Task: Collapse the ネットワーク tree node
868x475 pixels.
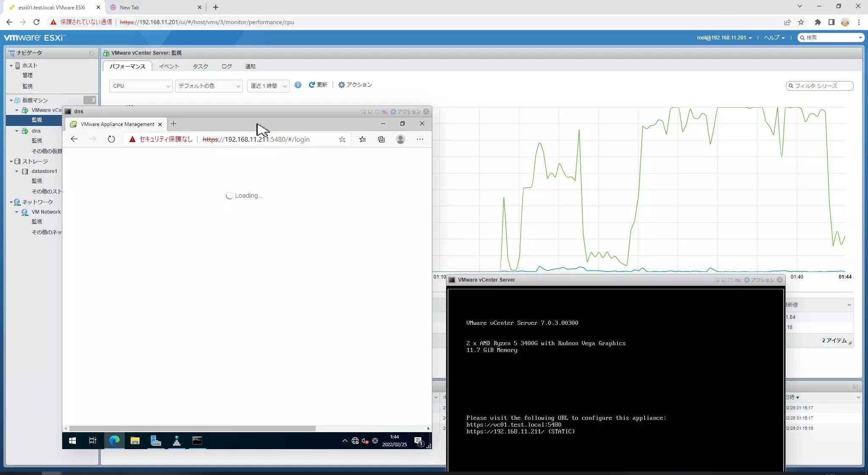Action: pos(11,202)
